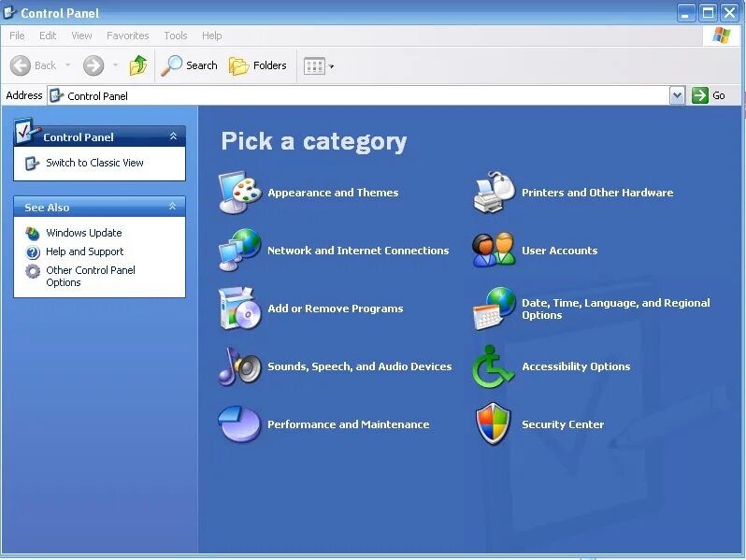
Task: Open the Views dropdown arrow
Action: tap(331, 66)
